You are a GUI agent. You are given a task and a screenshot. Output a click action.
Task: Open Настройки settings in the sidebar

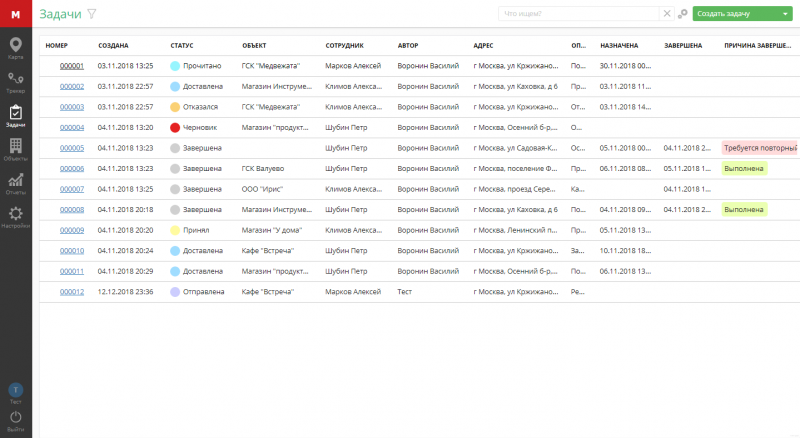click(x=15, y=217)
